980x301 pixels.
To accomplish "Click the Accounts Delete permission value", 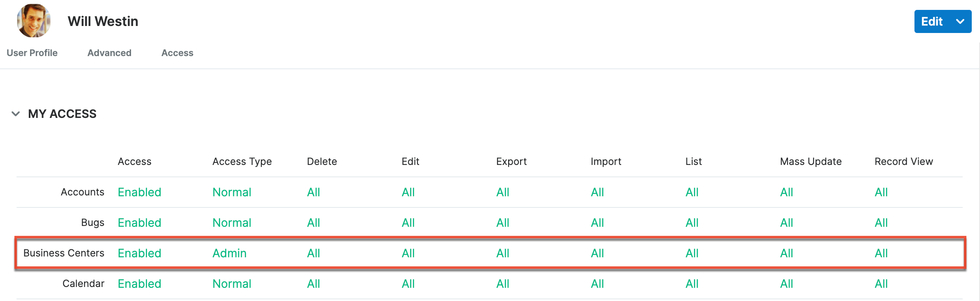I will point(314,192).
